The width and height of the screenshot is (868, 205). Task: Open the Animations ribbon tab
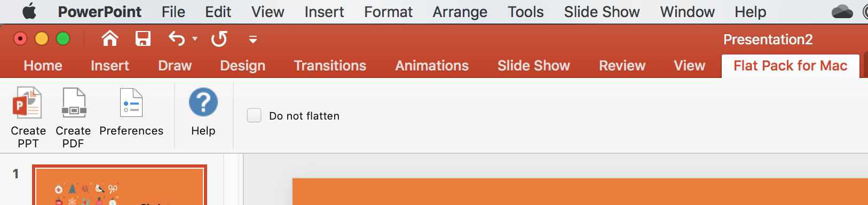[432, 66]
